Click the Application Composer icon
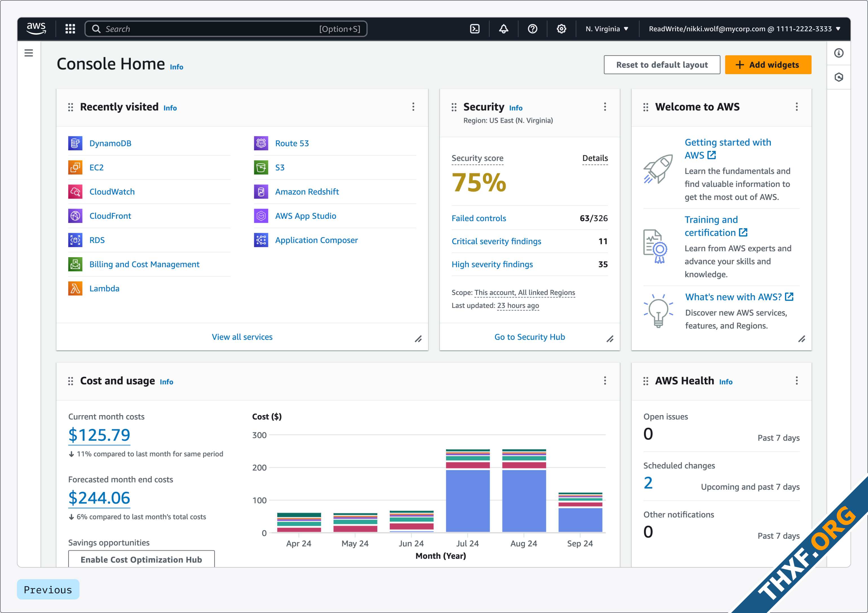 click(261, 240)
